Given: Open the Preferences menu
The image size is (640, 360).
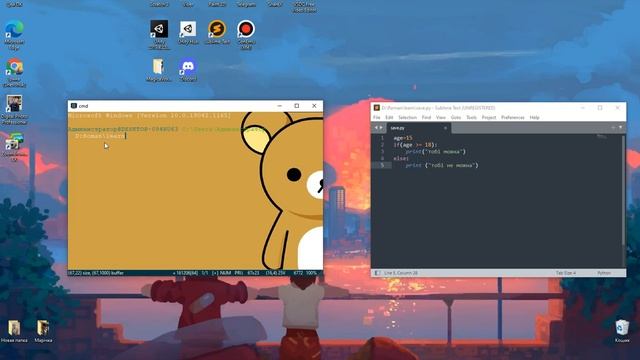Looking at the screenshot, I should pyautogui.click(x=513, y=118).
